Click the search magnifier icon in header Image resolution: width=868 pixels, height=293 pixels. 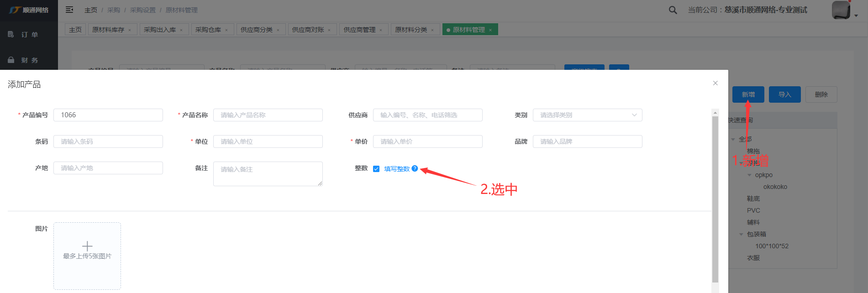673,10
